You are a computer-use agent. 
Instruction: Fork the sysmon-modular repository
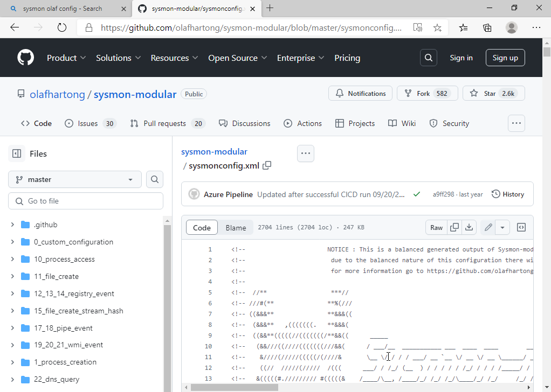(428, 93)
